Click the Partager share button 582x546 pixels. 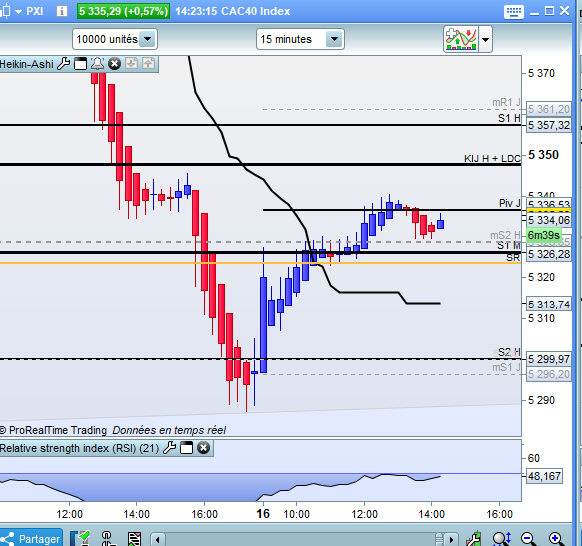tap(31, 538)
